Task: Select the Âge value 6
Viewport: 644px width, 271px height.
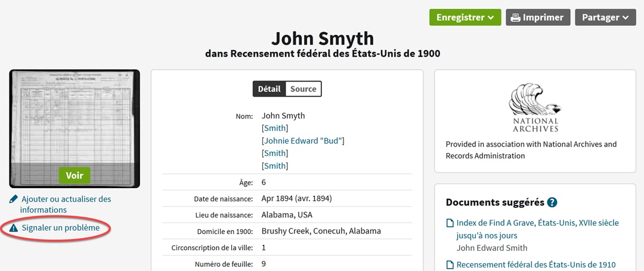Action: pos(264,182)
